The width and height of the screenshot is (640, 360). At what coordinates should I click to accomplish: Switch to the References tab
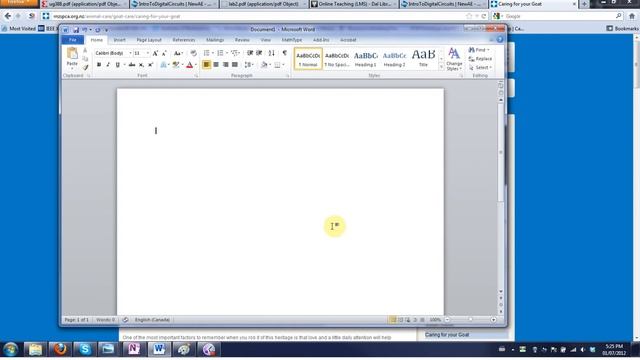(184, 40)
